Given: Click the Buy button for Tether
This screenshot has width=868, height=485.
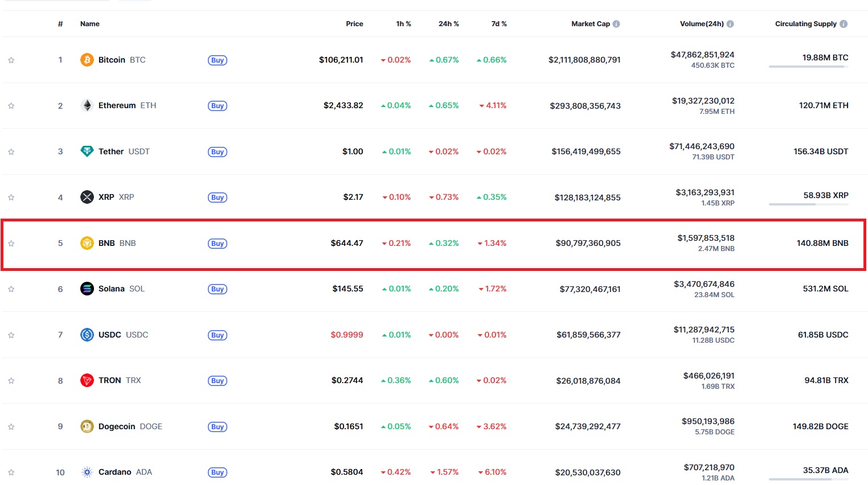Looking at the screenshot, I should tap(218, 151).
